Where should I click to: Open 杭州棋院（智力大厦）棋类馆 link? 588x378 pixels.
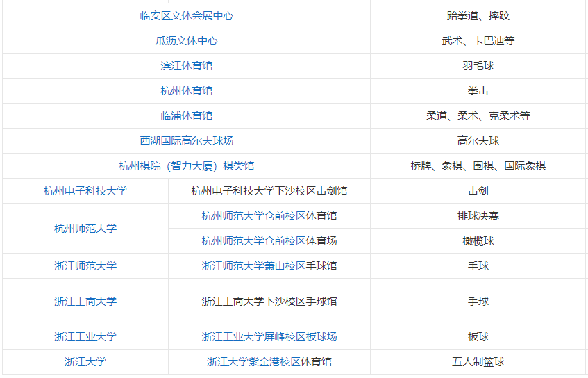point(186,166)
